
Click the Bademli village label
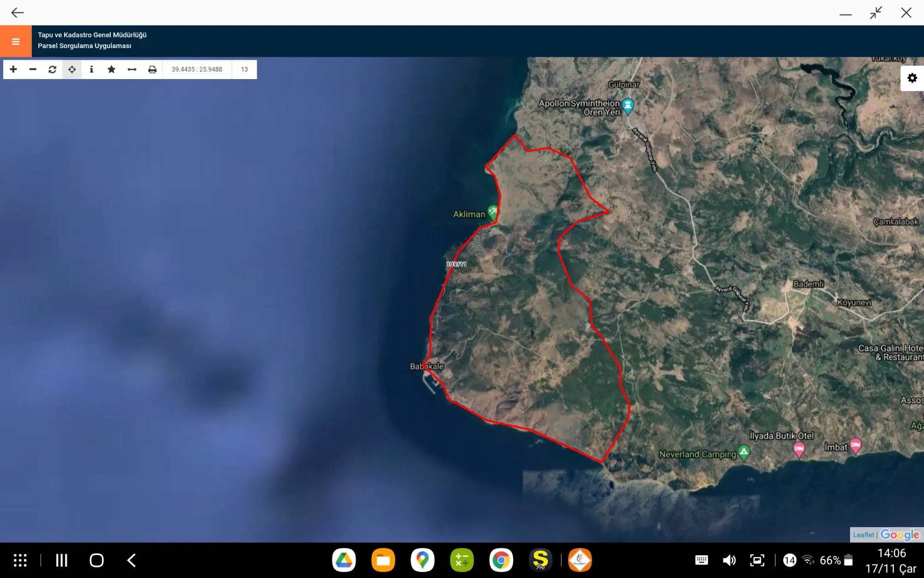pos(808,284)
